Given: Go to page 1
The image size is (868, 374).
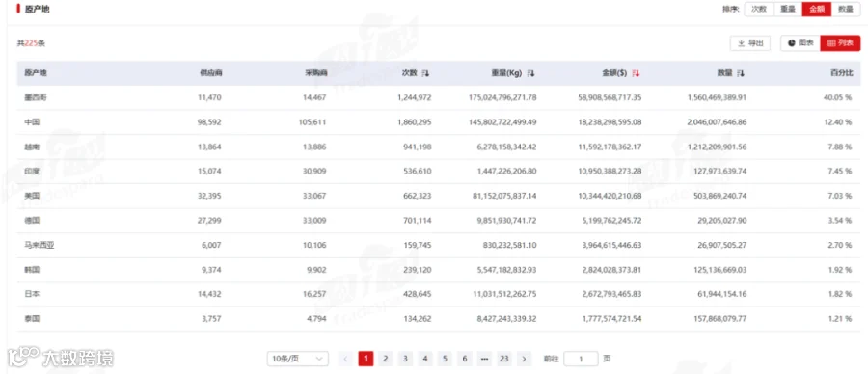Looking at the screenshot, I should pyautogui.click(x=366, y=359).
